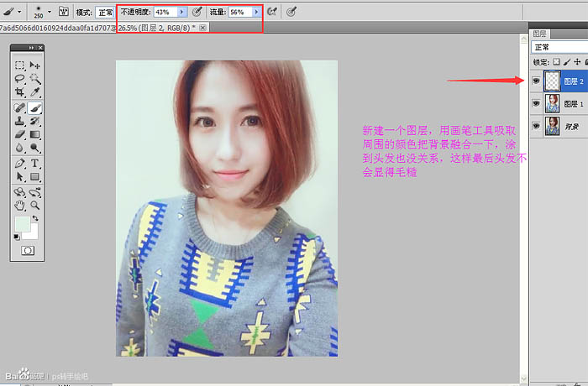Select the Eyedropper tool
Viewport: 588px width, 386px height.
coord(35,92)
